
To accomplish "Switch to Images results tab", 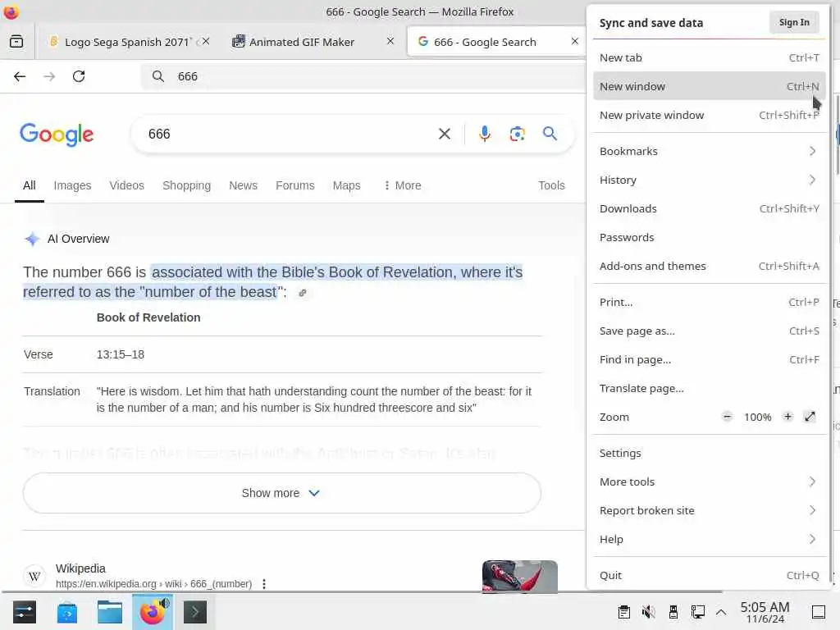I will coord(72,185).
